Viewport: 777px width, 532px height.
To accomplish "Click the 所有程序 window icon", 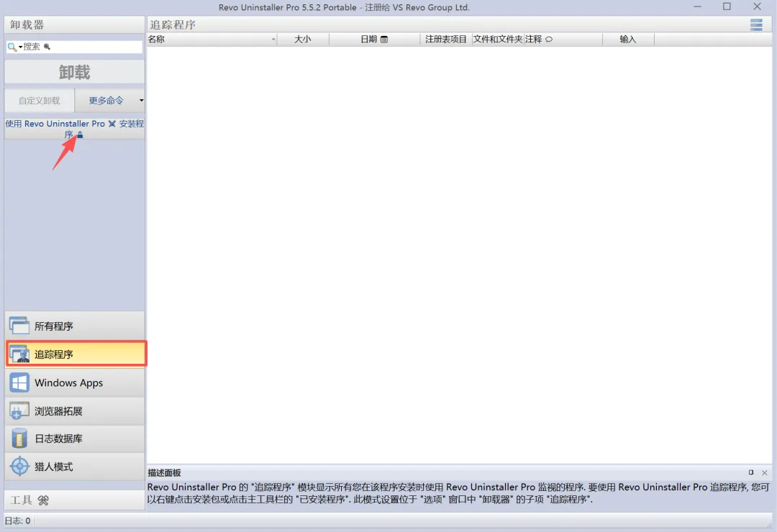I will point(19,326).
